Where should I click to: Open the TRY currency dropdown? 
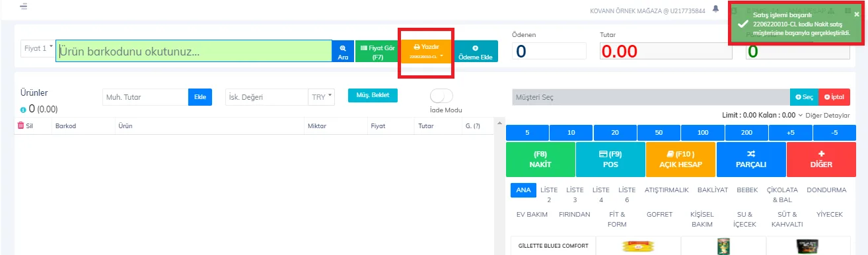(322, 97)
